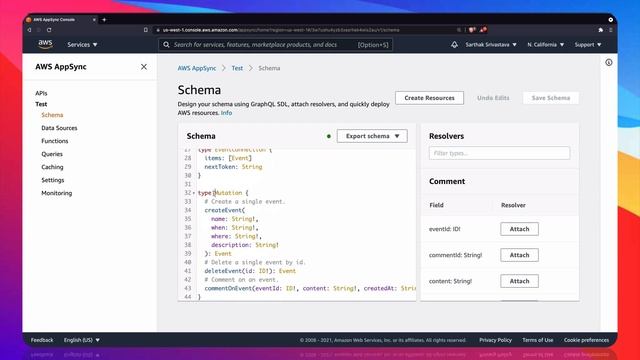640x360 pixels.
Task: Click the Feedback link in footer
Action: pyautogui.click(x=42, y=340)
